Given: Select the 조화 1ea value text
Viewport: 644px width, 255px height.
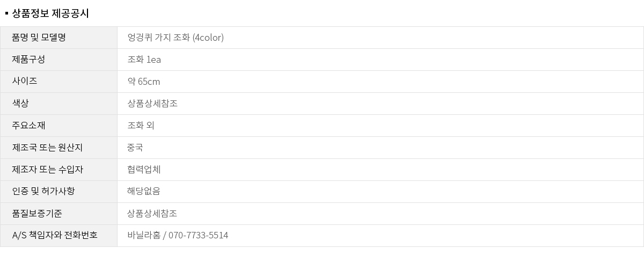Looking at the screenshot, I should click(144, 60).
